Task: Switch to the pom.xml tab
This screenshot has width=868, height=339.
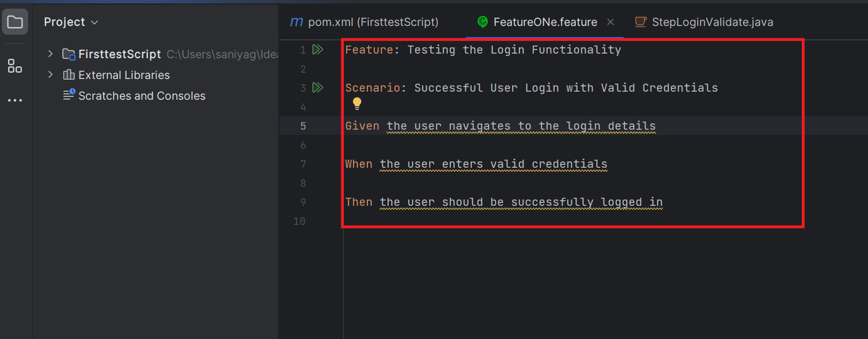Action: (x=373, y=22)
